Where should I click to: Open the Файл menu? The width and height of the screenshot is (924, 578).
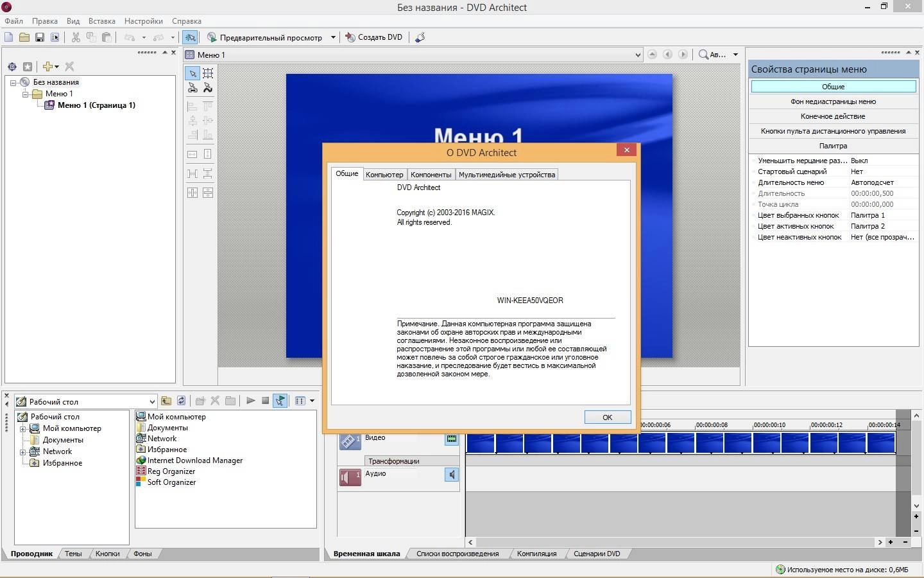pyautogui.click(x=13, y=21)
